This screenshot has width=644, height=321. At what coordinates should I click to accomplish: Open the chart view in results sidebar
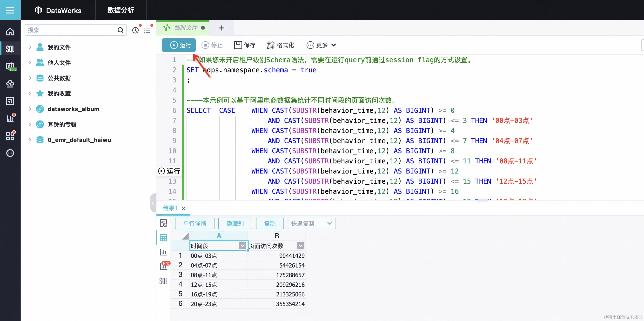coord(163,252)
